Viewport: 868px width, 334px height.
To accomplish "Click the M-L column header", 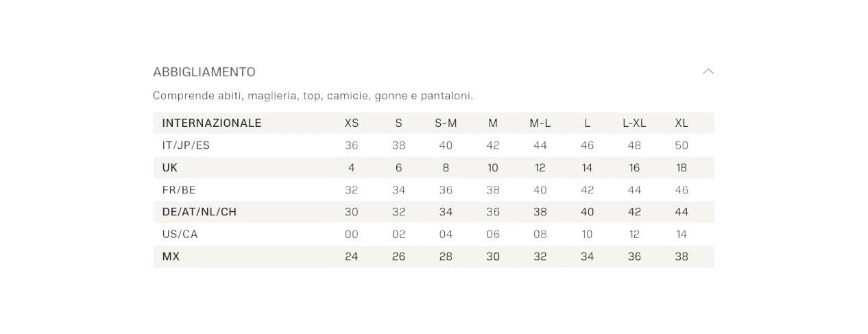I will tap(540, 123).
